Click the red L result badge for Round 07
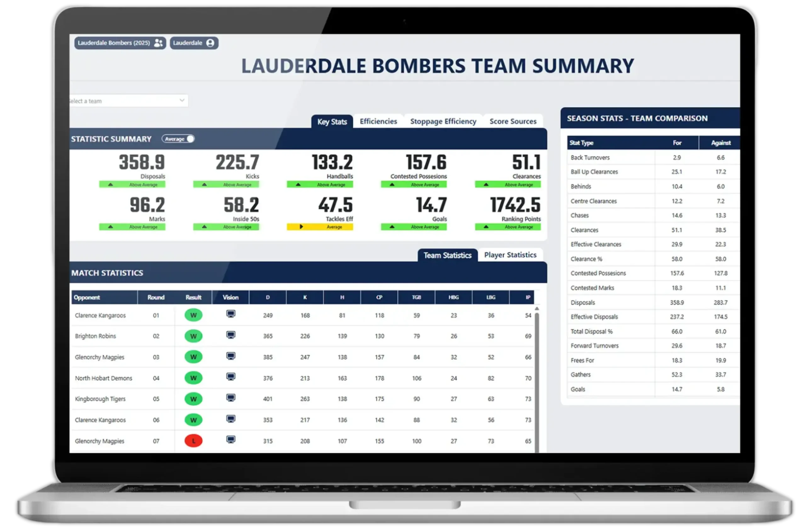806x532 pixels. [x=194, y=441]
